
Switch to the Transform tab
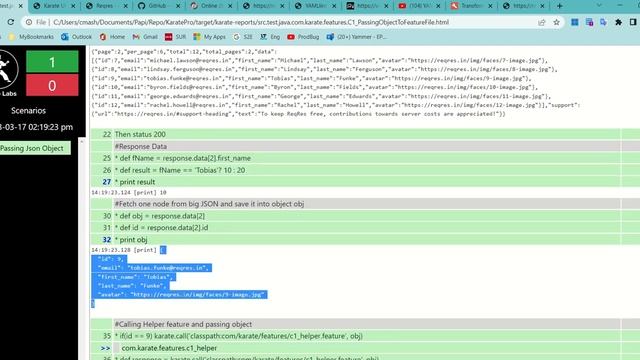click(471, 6)
